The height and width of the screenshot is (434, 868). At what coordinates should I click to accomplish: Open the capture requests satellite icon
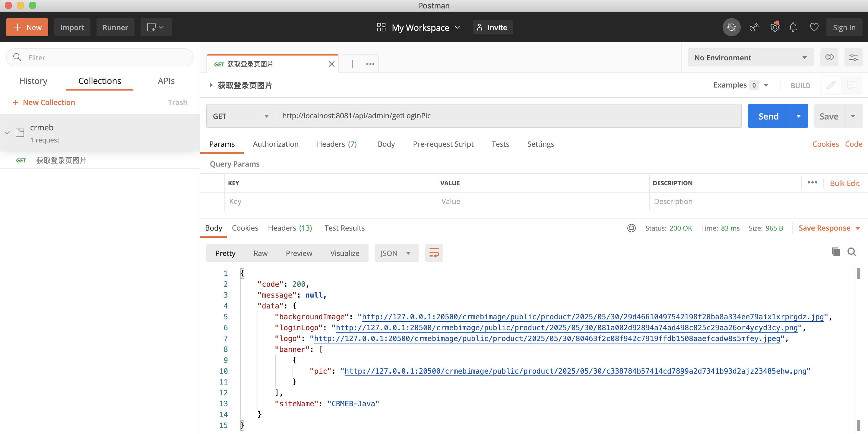click(754, 27)
